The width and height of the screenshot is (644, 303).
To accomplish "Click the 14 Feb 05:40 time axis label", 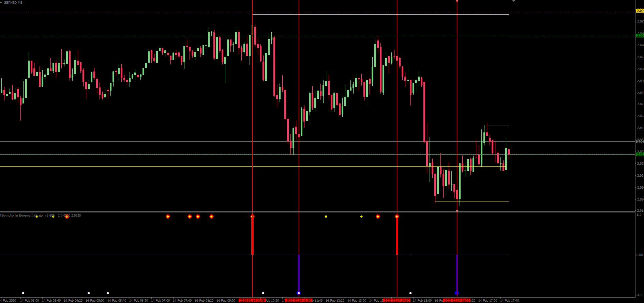I will coord(117,301).
